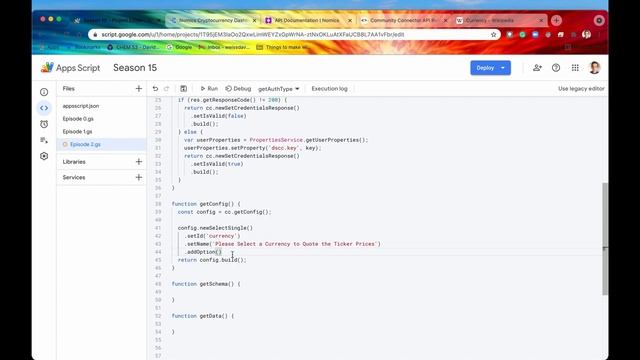The height and width of the screenshot is (360, 640).
Task: Click the Services section label
Action: [x=74, y=177]
